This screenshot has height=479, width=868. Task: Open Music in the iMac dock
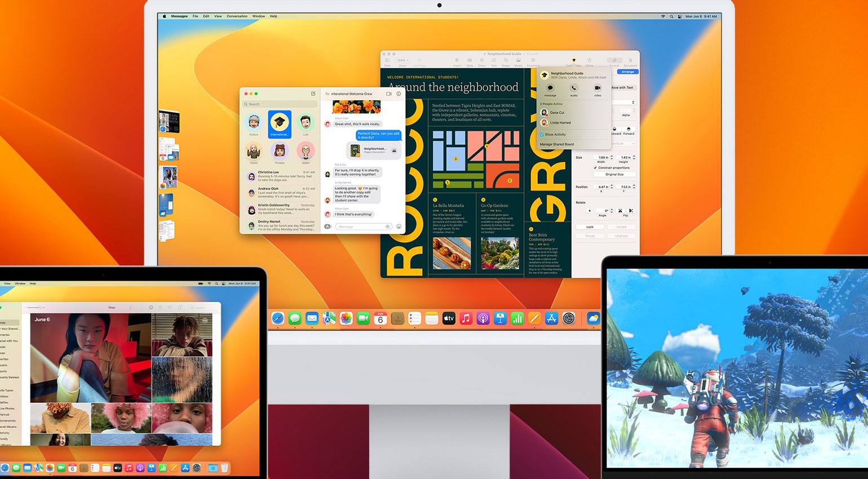pos(466,318)
